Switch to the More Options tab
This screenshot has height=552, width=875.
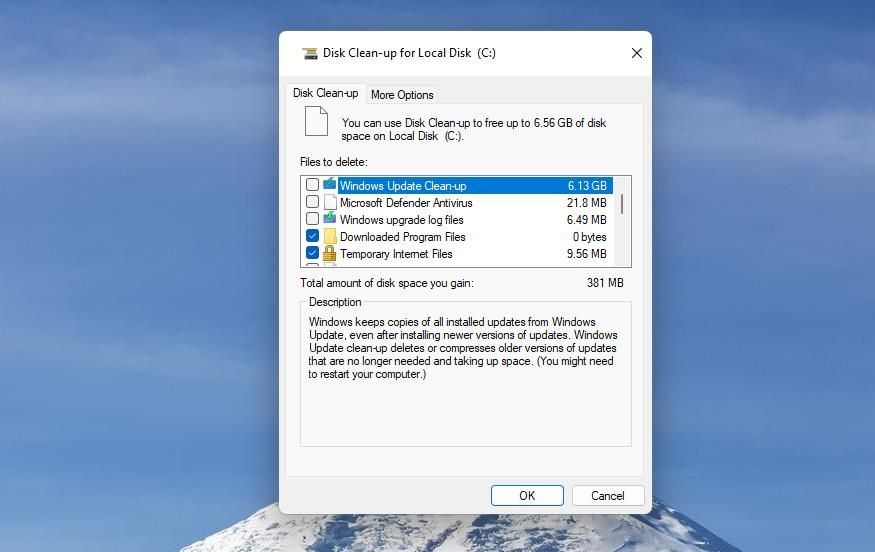coord(402,95)
